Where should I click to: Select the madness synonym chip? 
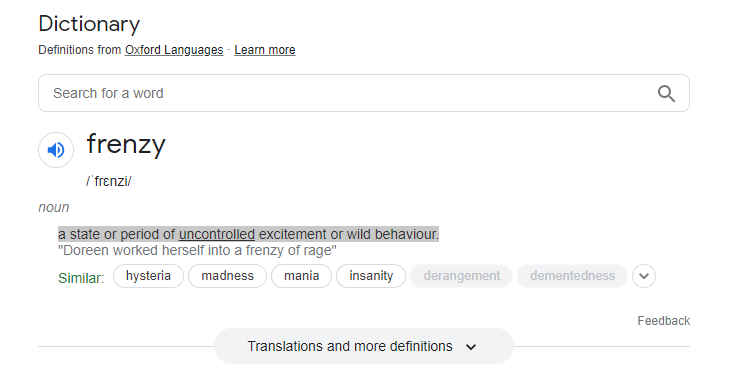point(227,276)
